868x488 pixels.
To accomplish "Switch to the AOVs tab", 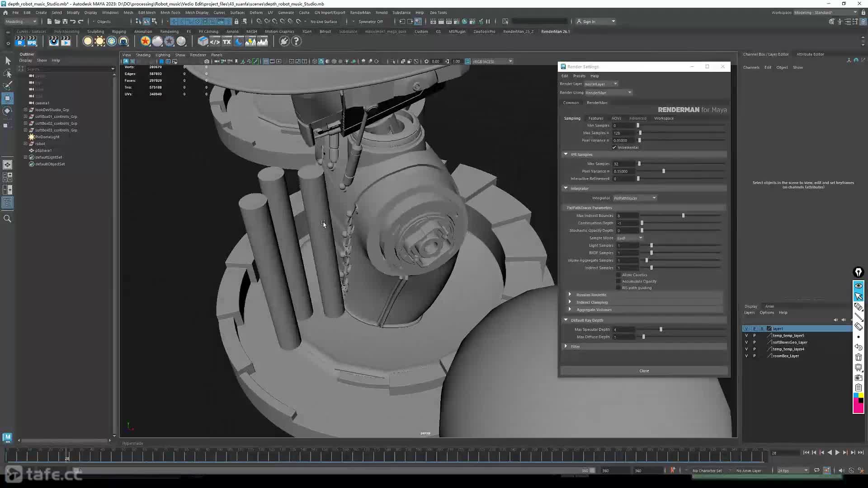I will click(616, 118).
